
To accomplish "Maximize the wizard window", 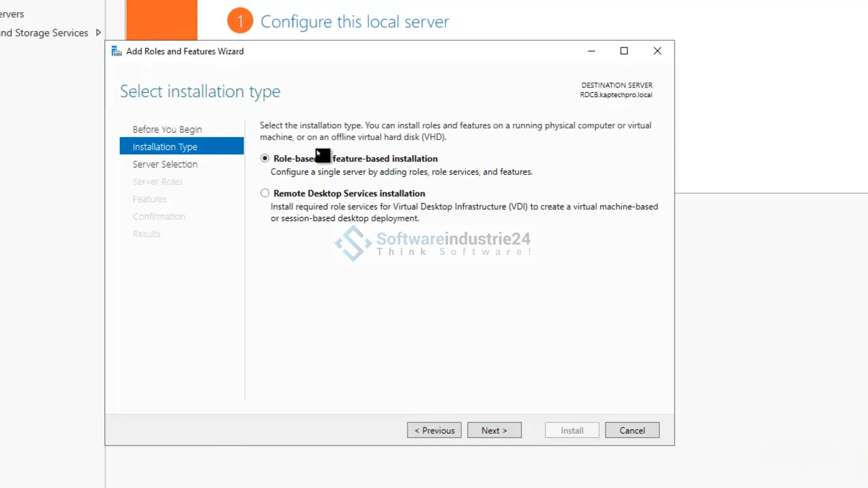I will click(x=624, y=52).
